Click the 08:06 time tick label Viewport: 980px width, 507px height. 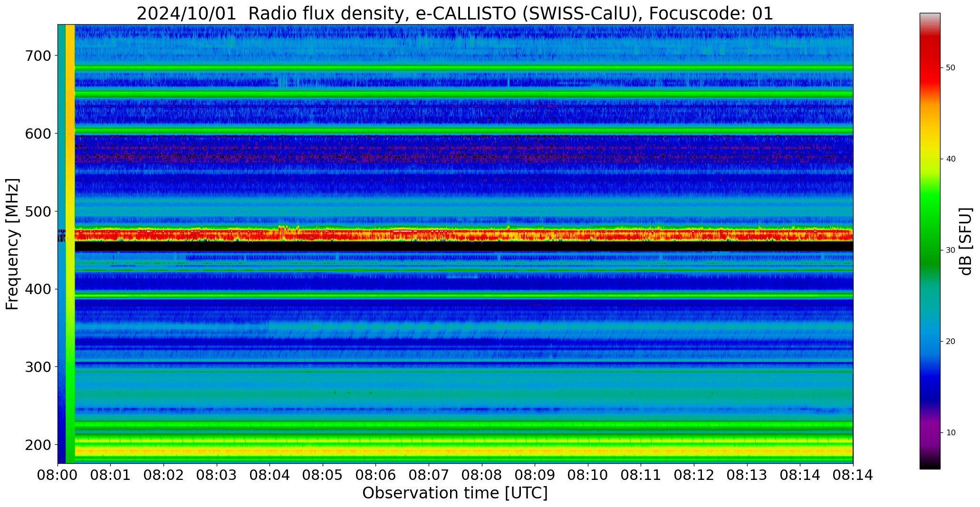(x=376, y=476)
